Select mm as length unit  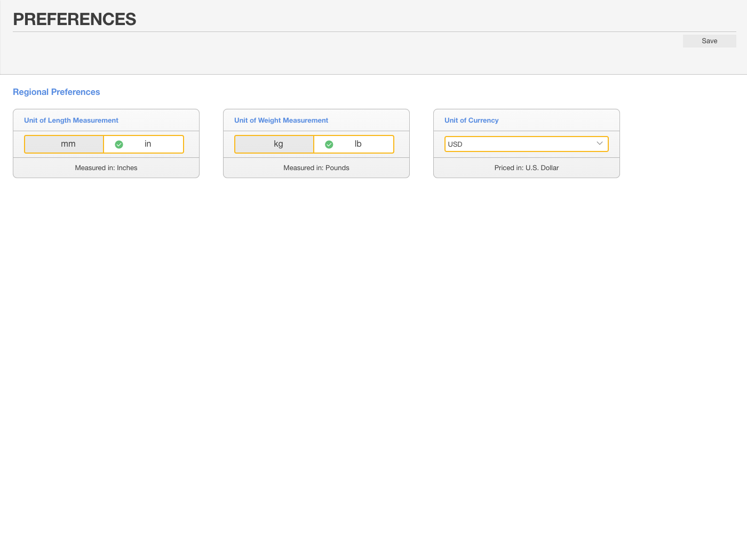click(x=64, y=144)
